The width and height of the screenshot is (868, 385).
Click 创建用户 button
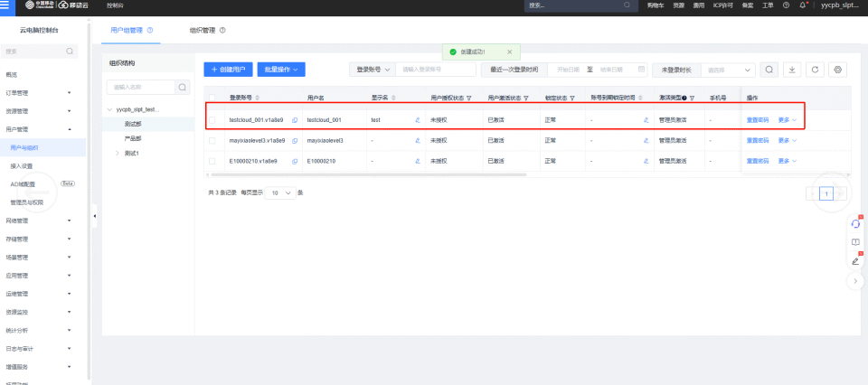pos(228,70)
